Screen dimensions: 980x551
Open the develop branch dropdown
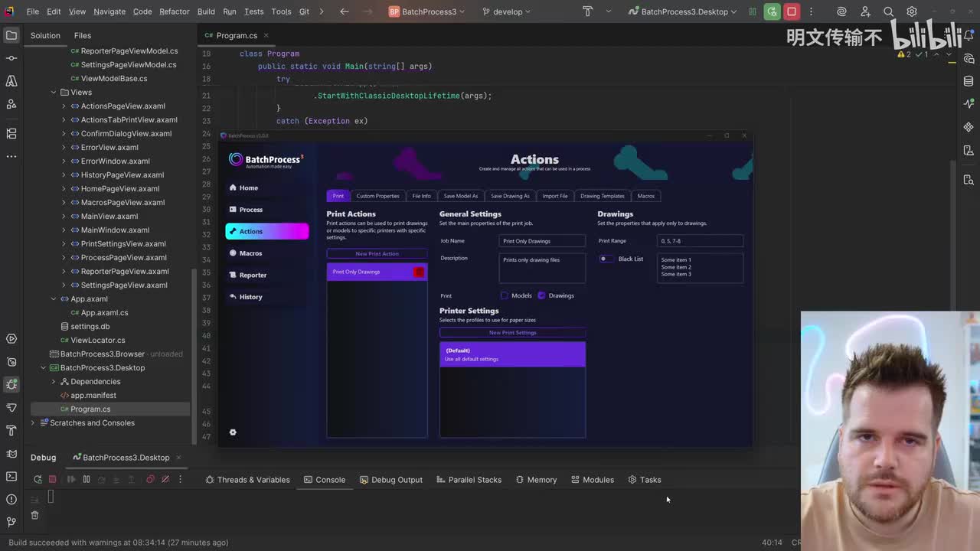pyautogui.click(x=507, y=11)
